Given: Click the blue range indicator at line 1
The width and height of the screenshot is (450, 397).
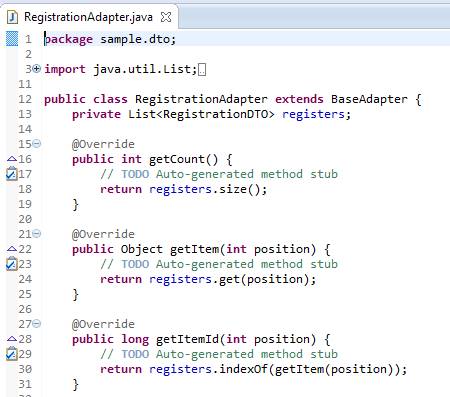Looking at the screenshot, I should 12,39.
